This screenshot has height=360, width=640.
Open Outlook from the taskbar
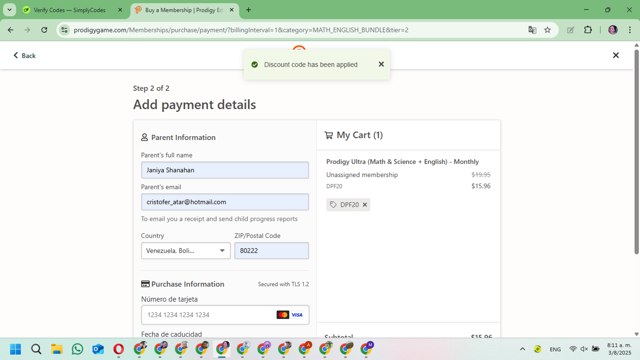click(x=98, y=349)
